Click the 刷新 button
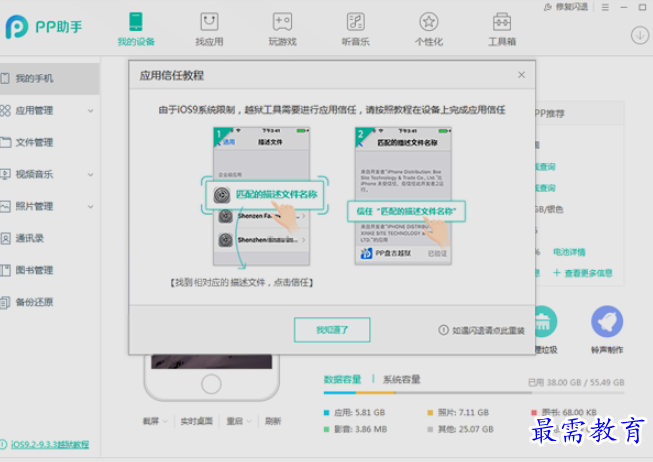The height and width of the screenshot is (462, 653). [273, 421]
